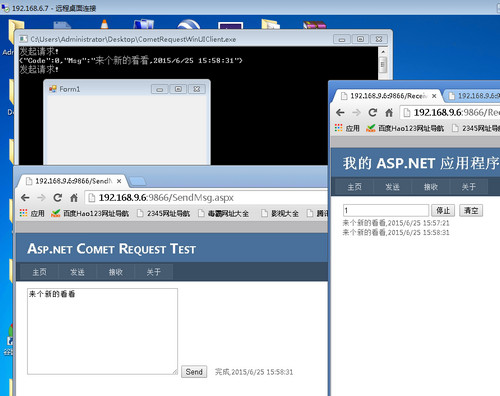Open 影视大全 bookmark
The width and height of the screenshot is (500, 396).
pyautogui.click(x=280, y=213)
